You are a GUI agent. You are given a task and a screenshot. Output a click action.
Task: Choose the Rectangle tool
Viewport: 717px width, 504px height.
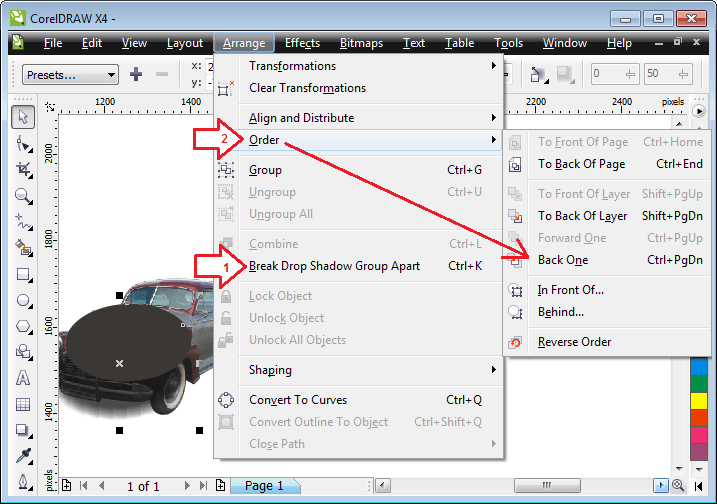[23, 274]
